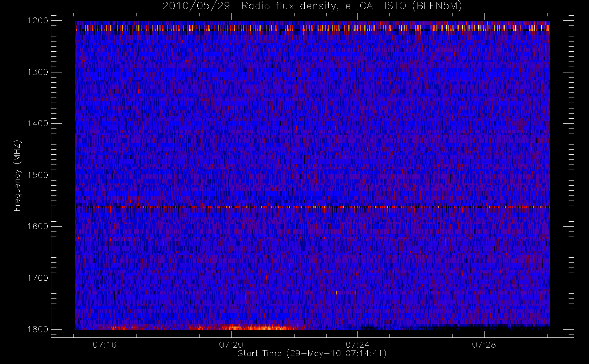Click the 'Frequency (MHZ)' axis label

pos(17,175)
